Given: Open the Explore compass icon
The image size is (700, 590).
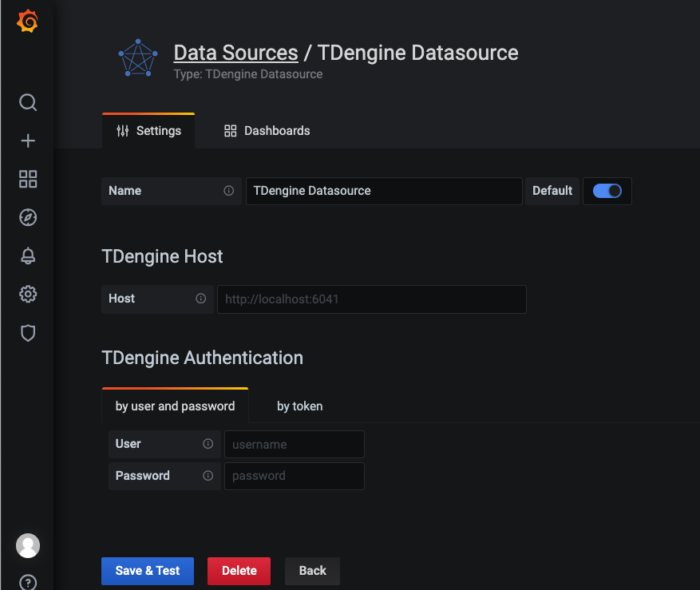Looking at the screenshot, I should (28, 217).
